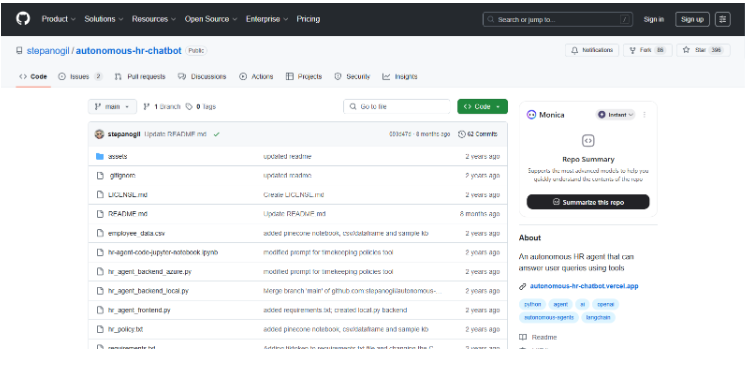The height and width of the screenshot is (378, 745).
Task: Open autonomous-hr-chatbot.vercel.app link
Action: point(584,286)
